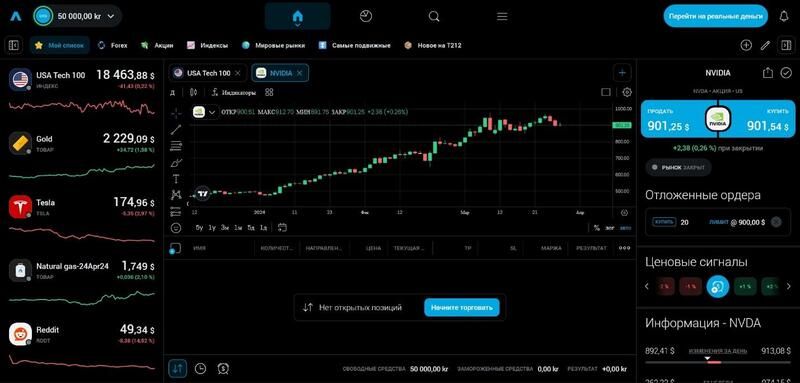Screen dimensions: 800x383
Task: Add a new chart tab with plus
Action: click(x=622, y=73)
